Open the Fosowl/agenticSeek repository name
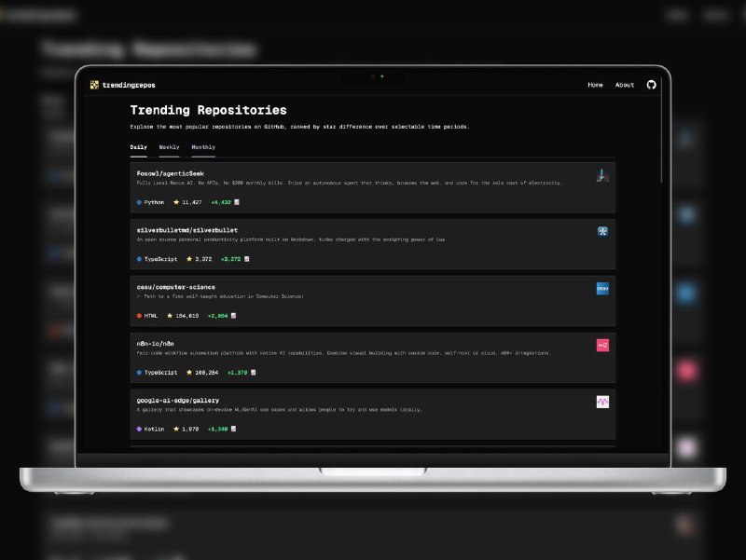 click(170, 172)
